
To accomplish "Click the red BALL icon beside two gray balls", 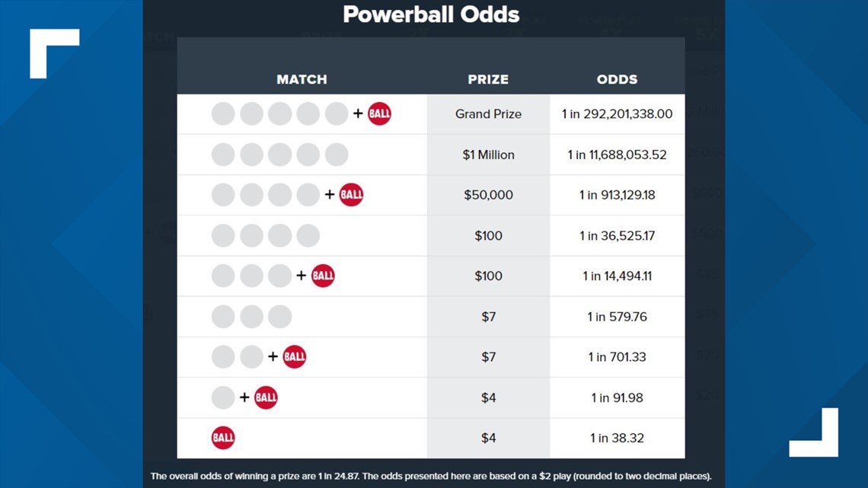I will [294, 357].
